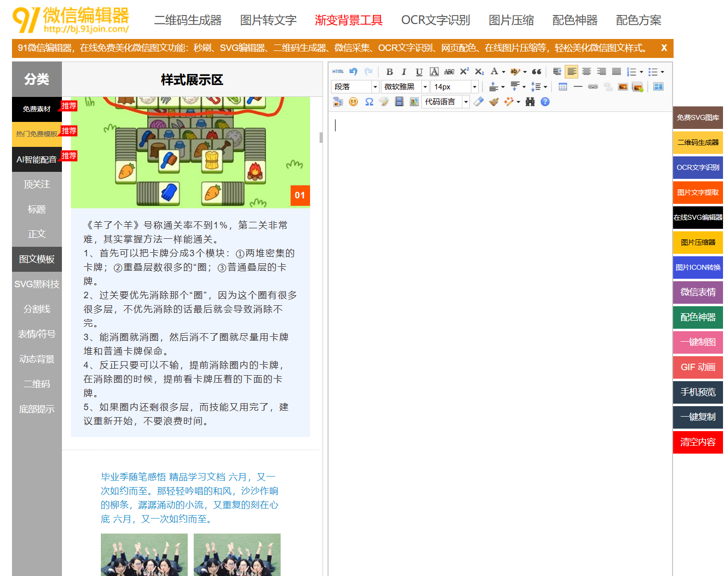Insert a special character (Ω)
The height and width of the screenshot is (576, 728).
pyautogui.click(x=369, y=101)
